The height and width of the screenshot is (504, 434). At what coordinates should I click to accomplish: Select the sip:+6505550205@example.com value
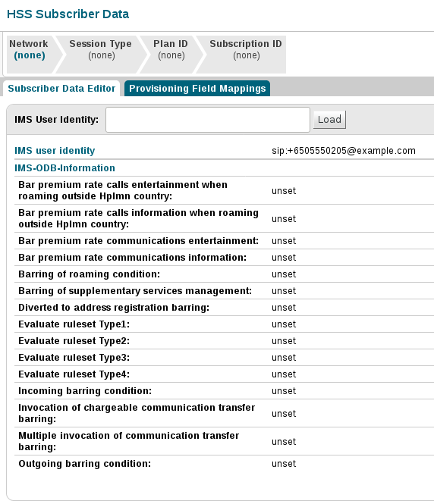tap(344, 151)
